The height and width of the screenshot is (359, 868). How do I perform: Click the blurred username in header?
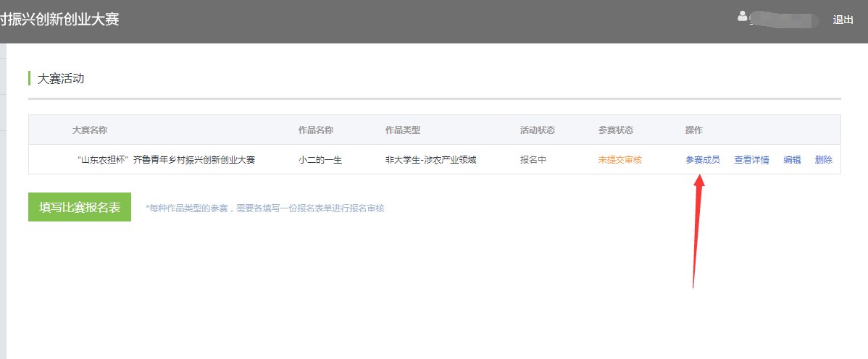tap(784, 20)
